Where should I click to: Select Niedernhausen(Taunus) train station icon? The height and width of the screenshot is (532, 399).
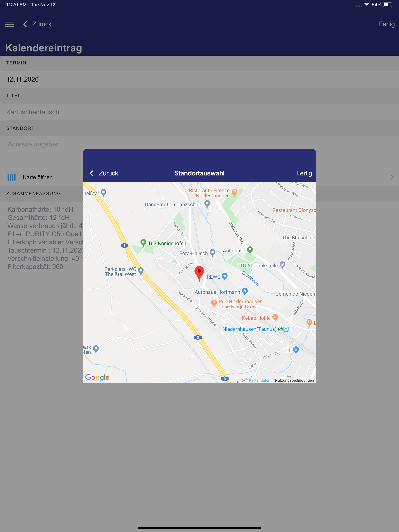coord(286,329)
